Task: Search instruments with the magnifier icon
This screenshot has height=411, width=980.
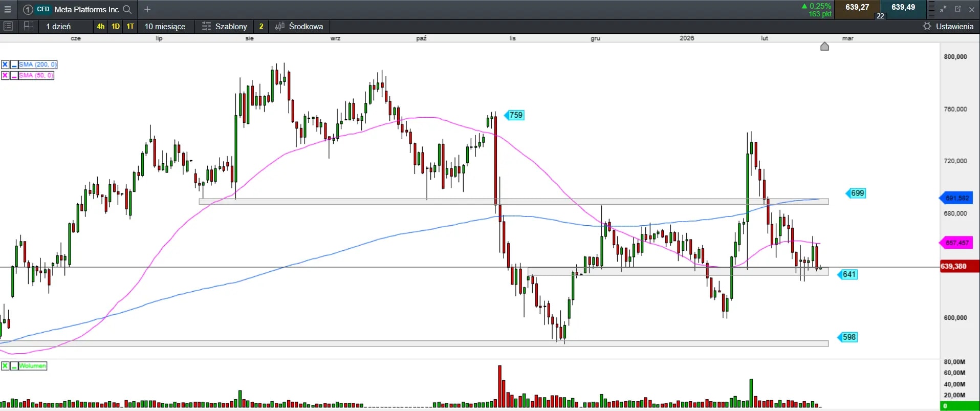Action: [127, 9]
